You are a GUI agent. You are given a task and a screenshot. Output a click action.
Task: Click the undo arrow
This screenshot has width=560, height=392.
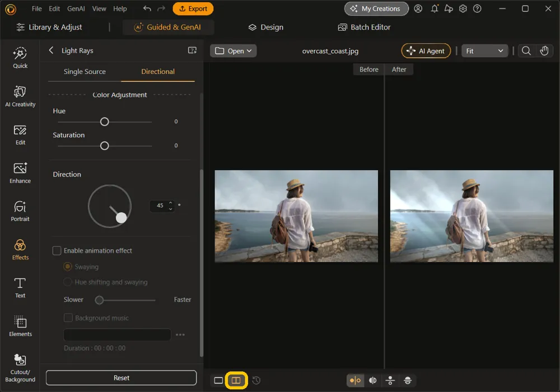pos(147,8)
